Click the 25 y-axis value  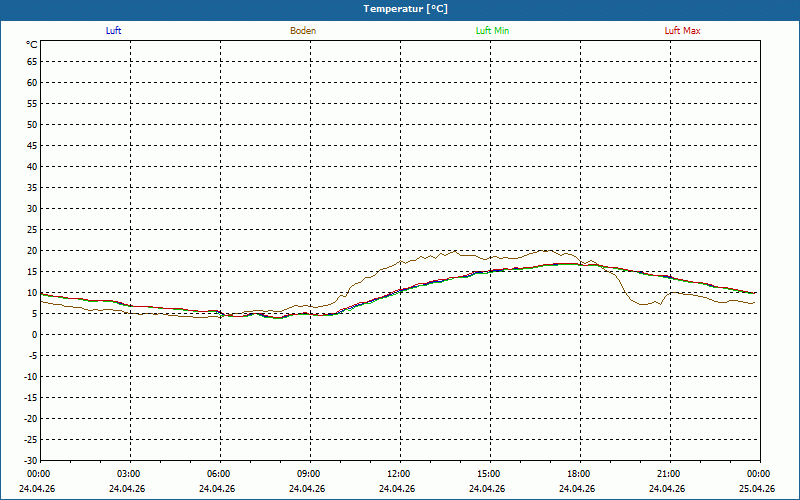click(x=32, y=230)
